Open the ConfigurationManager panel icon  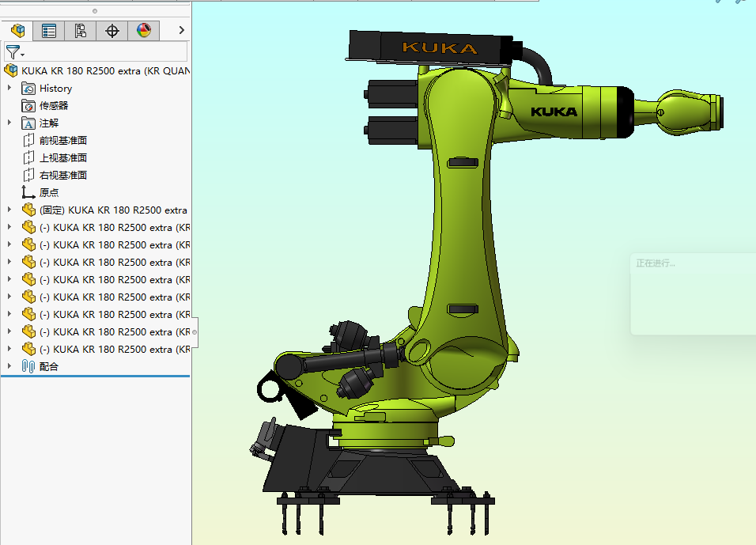click(x=79, y=30)
